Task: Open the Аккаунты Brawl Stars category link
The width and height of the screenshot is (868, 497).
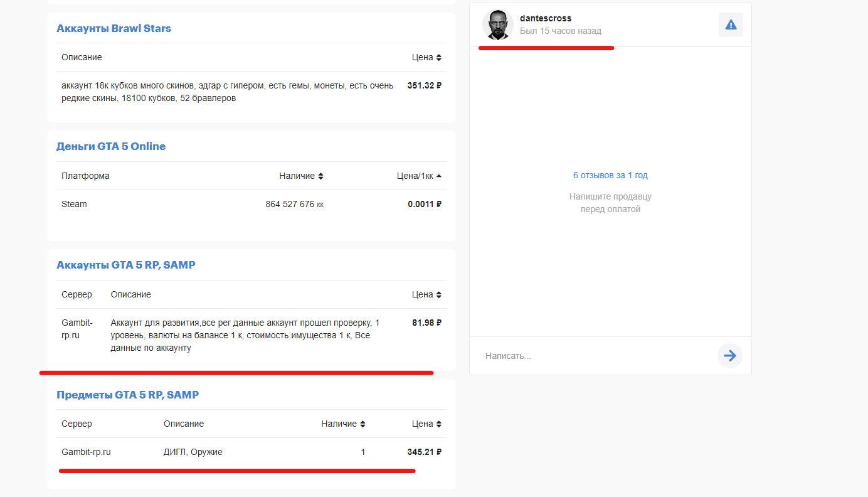Action: point(114,28)
